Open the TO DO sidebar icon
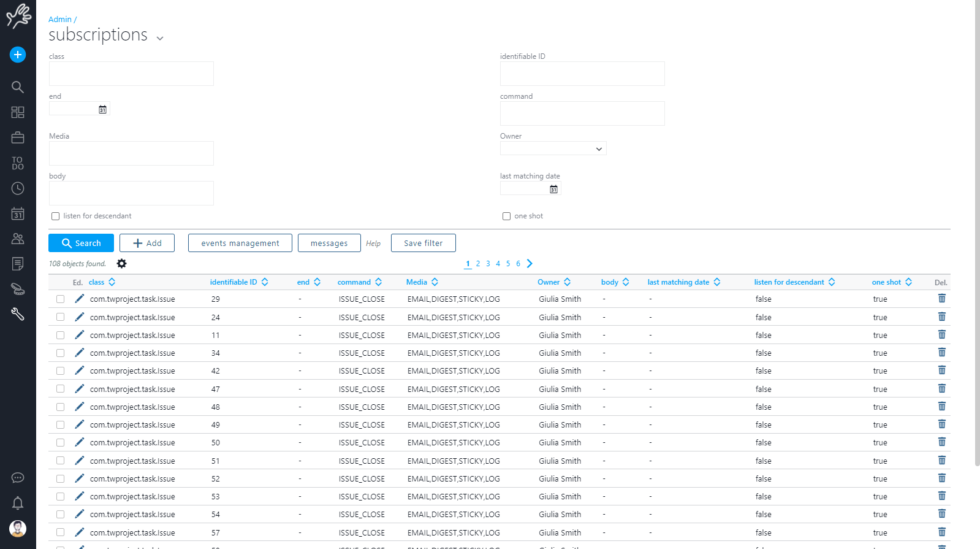This screenshot has height=549, width=980. [x=18, y=163]
